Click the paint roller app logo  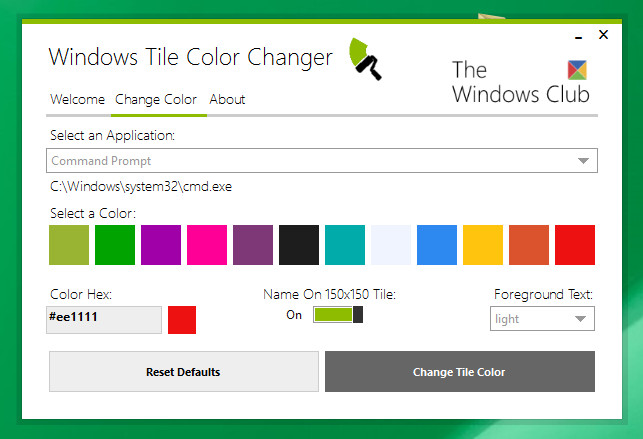(x=365, y=59)
